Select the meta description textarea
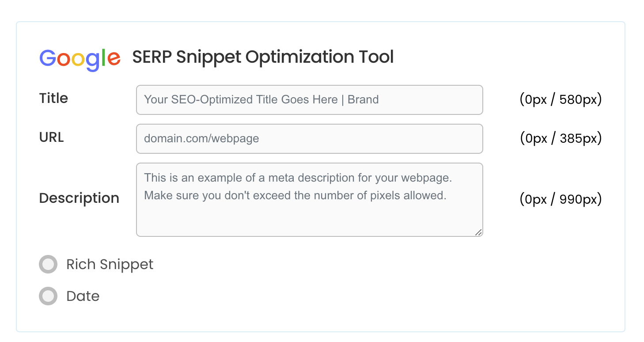This screenshot has height=342, width=644. (309, 199)
